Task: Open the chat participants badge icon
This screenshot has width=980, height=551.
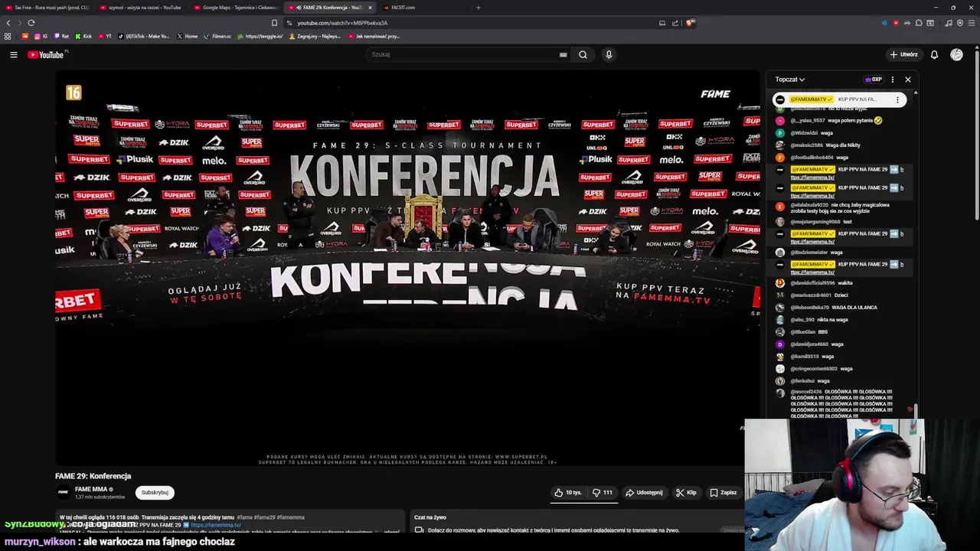Action: tap(873, 80)
